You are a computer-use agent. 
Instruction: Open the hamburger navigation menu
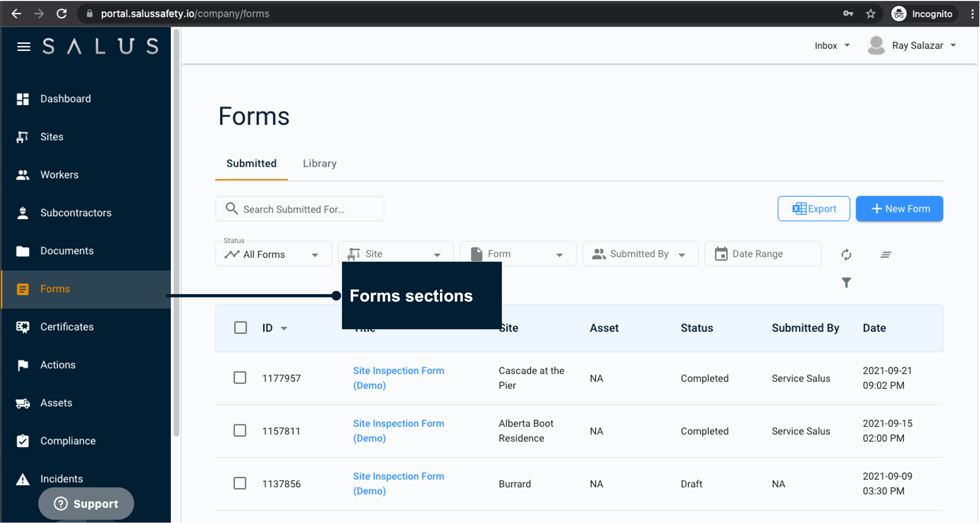pyautogui.click(x=23, y=46)
